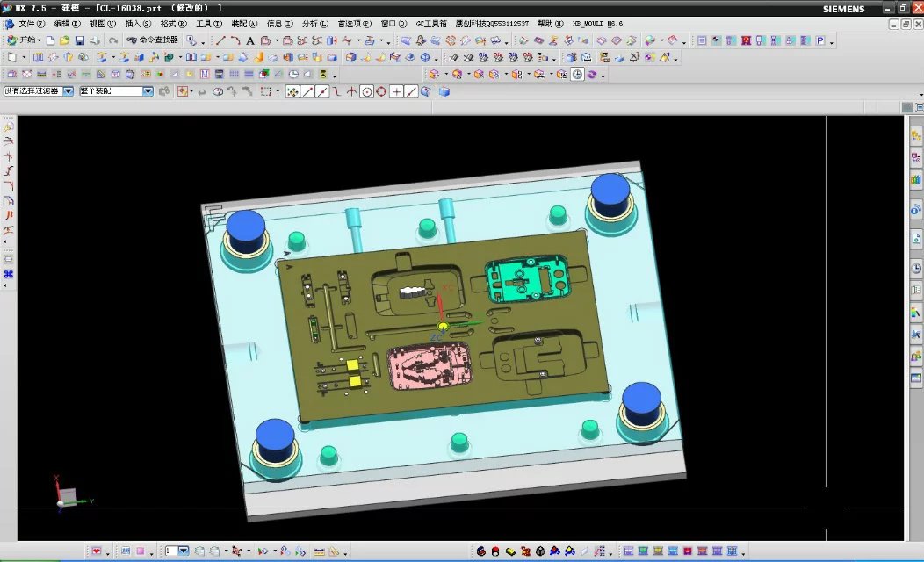Click the New file icon
Screen dimensions: 924x562
[51, 40]
